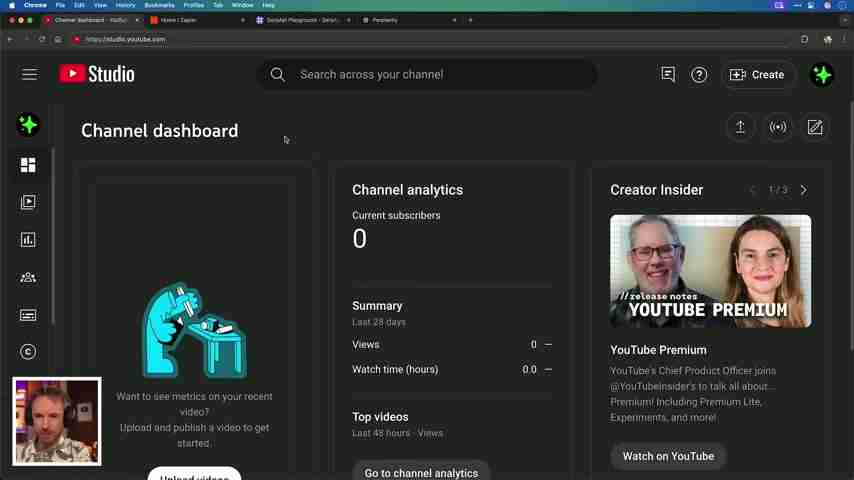Open the Profiles menu
This screenshot has height=480, width=854.
pyautogui.click(x=194, y=5)
